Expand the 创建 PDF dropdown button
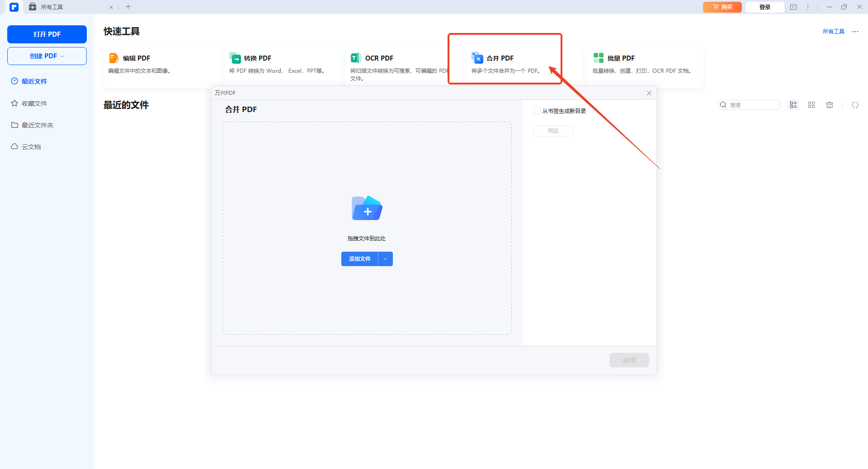868x469 pixels. pyautogui.click(x=47, y=56)
